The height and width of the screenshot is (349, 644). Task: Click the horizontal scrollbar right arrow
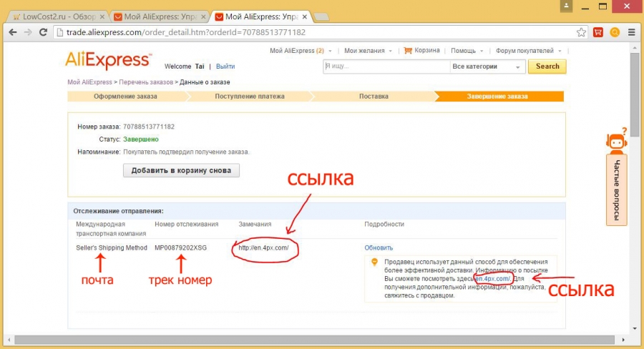(x=623, y=340)
